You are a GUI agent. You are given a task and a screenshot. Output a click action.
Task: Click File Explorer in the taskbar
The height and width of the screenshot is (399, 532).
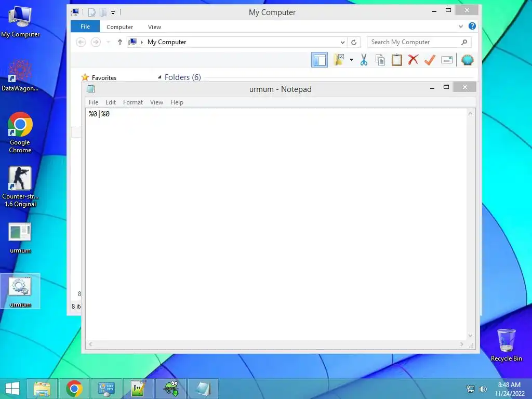pyautogui.click(x=42, y=389)
